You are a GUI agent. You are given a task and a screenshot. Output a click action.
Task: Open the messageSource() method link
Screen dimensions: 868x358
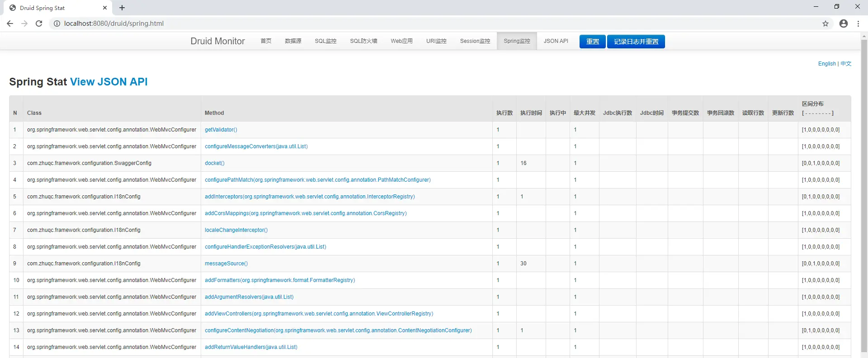pyautogui.click(x=226, y=264)
